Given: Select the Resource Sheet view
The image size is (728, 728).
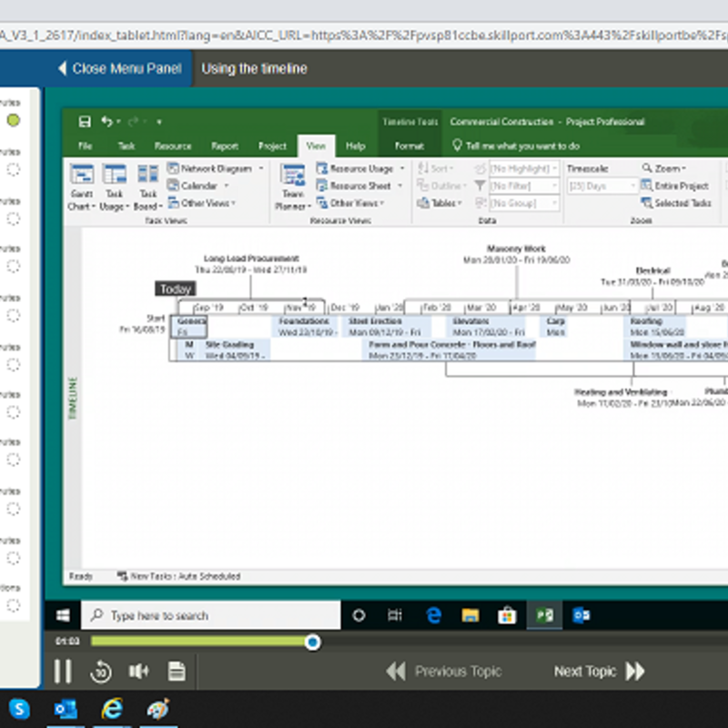Looking at the screenshot, I should (x=354, y=186).
